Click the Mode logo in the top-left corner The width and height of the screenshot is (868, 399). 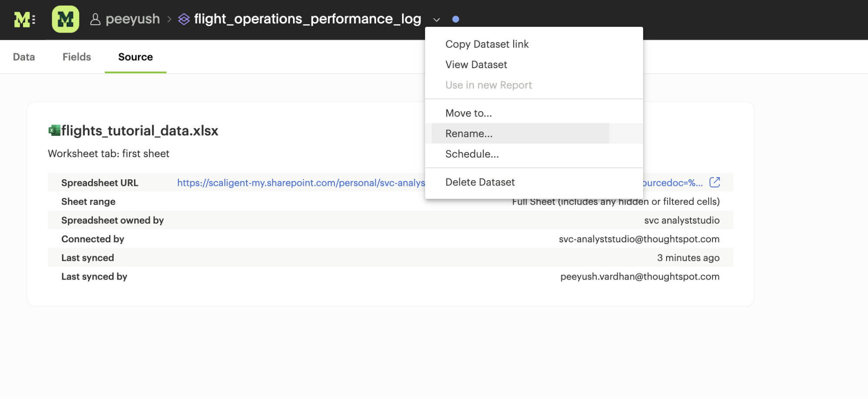click(x=24, y=19)
